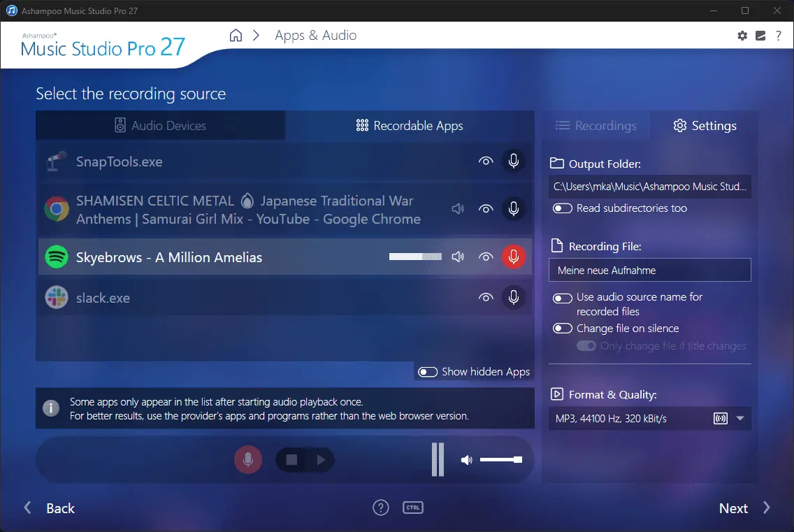
Task: Click the Meine neue Aufnahme file name field
Action: tap(650, 270)
